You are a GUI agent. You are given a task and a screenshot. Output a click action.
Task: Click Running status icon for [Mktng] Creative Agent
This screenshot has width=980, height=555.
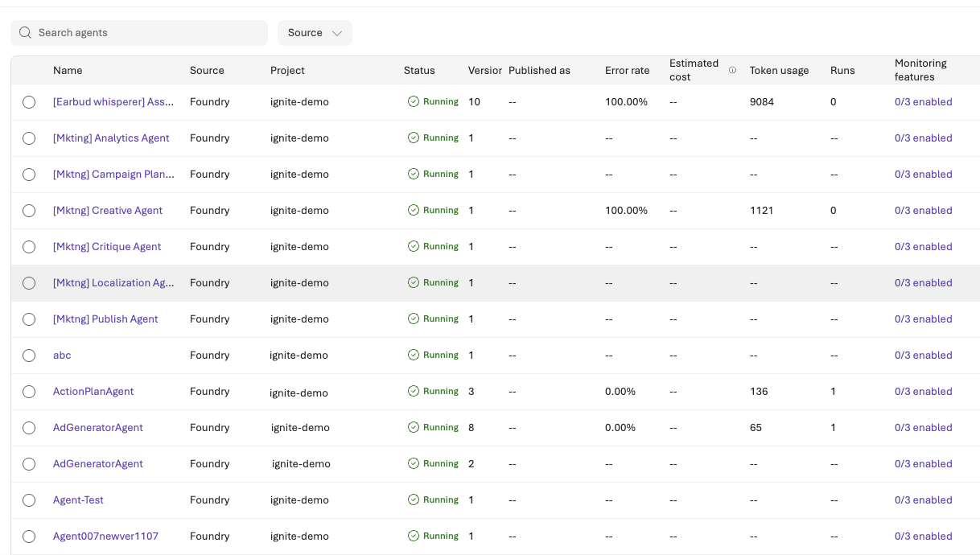coord(413,210)
